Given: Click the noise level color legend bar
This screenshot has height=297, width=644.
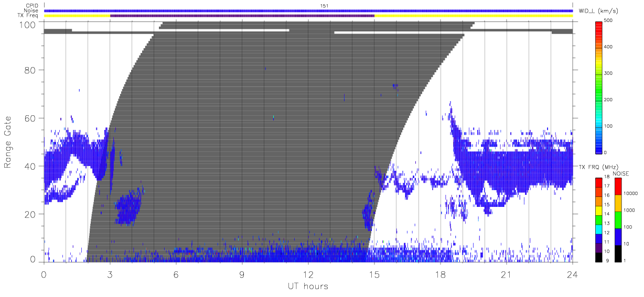Looking at the screenshot, I should click(x=618, y=219).
